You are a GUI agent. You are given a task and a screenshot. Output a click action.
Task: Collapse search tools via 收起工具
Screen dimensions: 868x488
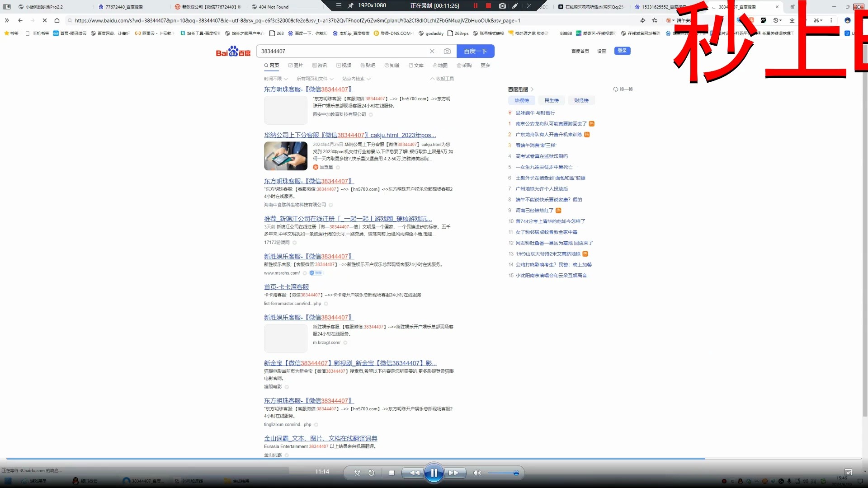[442, 79]
